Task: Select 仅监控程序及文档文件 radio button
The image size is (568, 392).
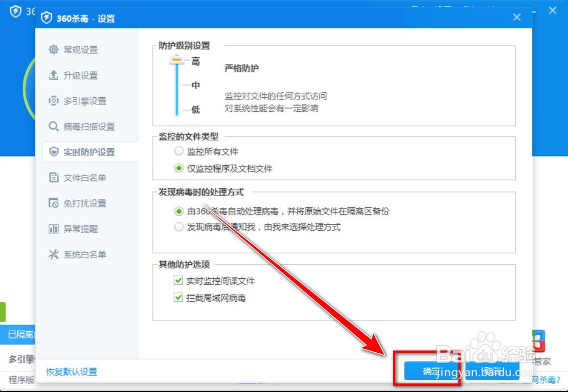Action: [x=179, y=168]
